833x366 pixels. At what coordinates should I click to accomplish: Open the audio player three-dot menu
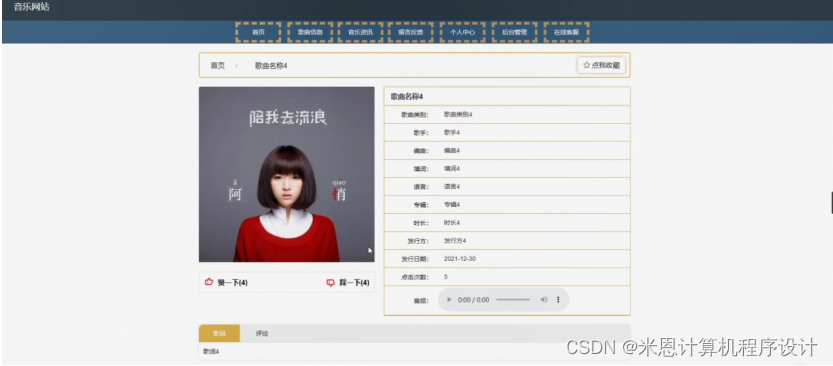[558, 300]
